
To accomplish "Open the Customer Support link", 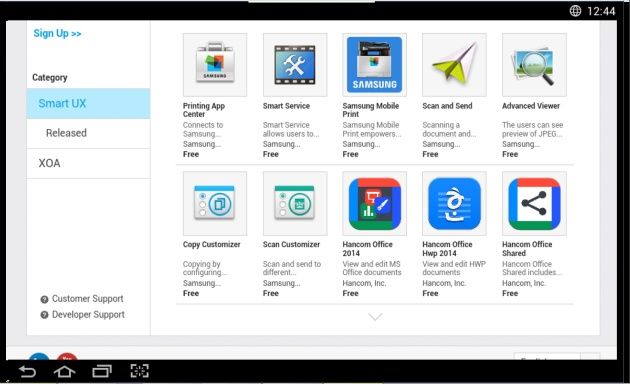I will click(88, 299).
